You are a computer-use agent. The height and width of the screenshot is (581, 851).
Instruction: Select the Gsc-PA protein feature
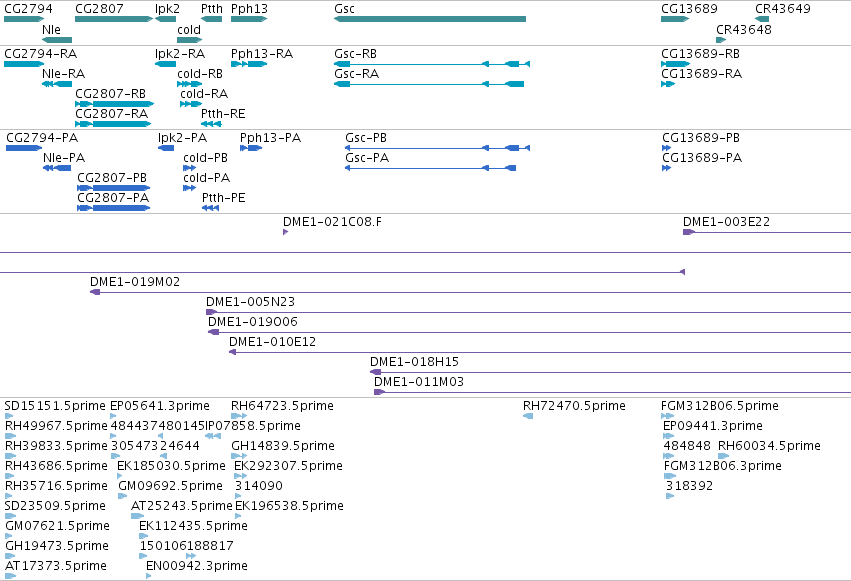coord(430,168)
